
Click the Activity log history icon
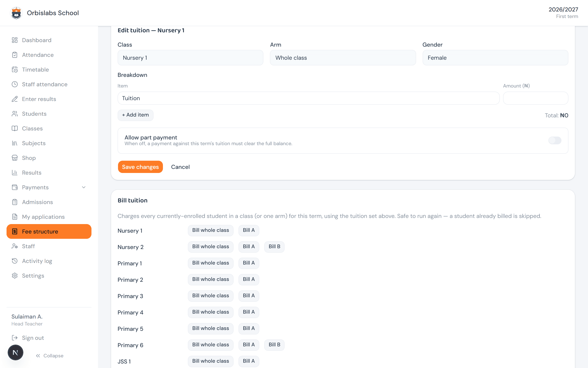click(x=14, y=261)
